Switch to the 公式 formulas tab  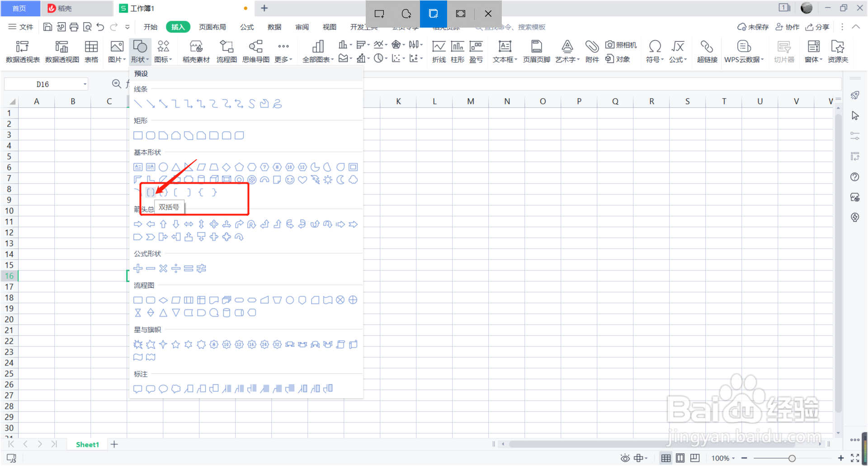click(x=247, y=27)
